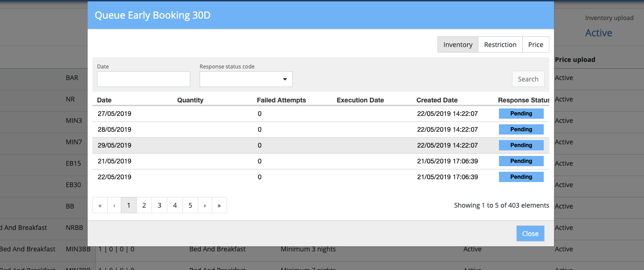Go to the next page arrow

(205, 205)
